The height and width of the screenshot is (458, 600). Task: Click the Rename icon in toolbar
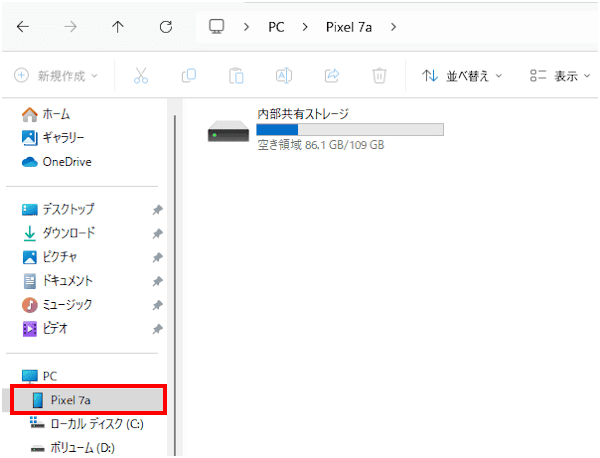pos(284,76)
